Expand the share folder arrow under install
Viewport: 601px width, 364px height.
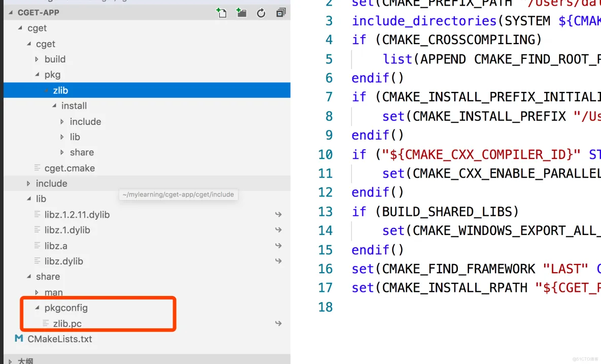(62, 152)
